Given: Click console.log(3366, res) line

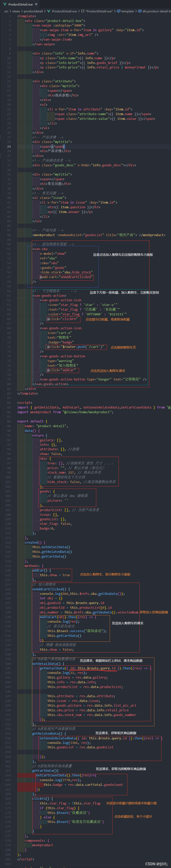Looking at the screenshot, I should point(69,742).
